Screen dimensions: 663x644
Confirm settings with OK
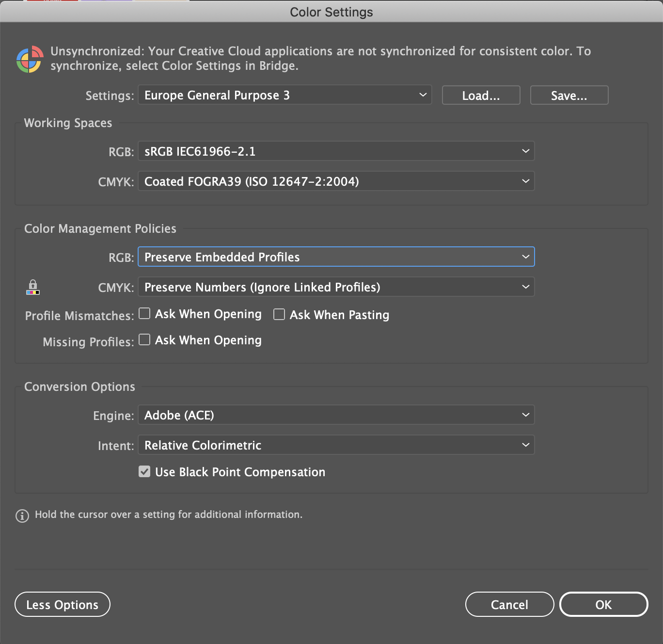point(603,604)
